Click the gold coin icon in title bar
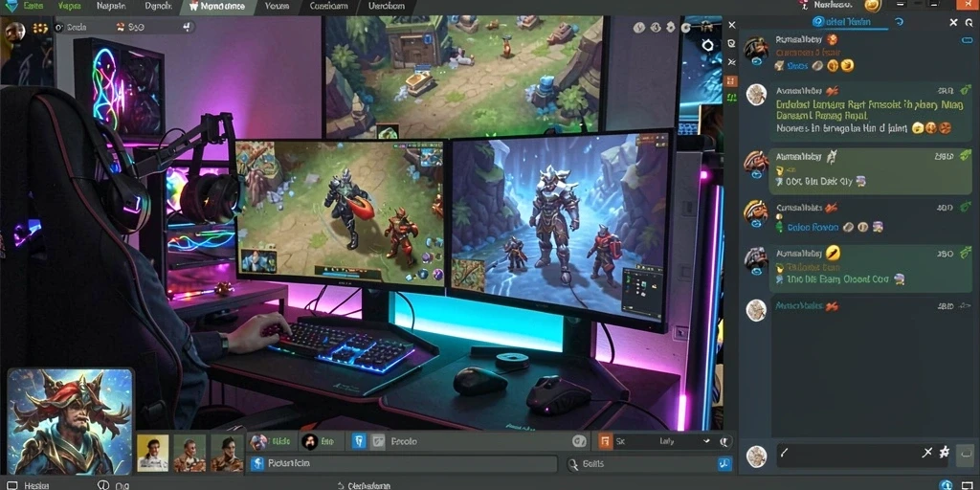The width and height of the screenshot is (980, 490). point(873,6)
